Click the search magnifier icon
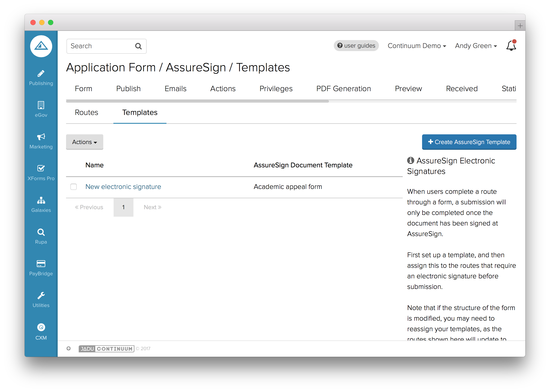The width and height of the screenshot is (550, 392). pos(138,46)
